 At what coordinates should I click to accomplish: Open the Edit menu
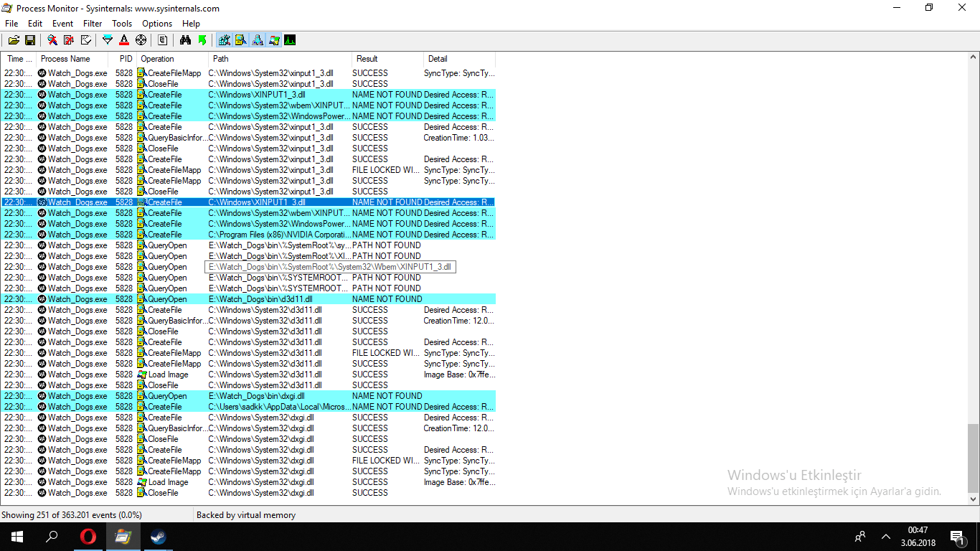(35, 24)
